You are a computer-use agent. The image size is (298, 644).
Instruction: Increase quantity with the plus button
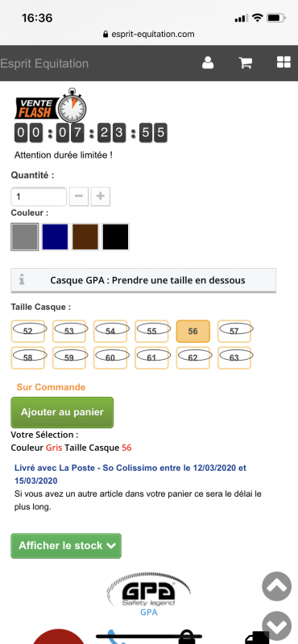click(x=101, y=196)
